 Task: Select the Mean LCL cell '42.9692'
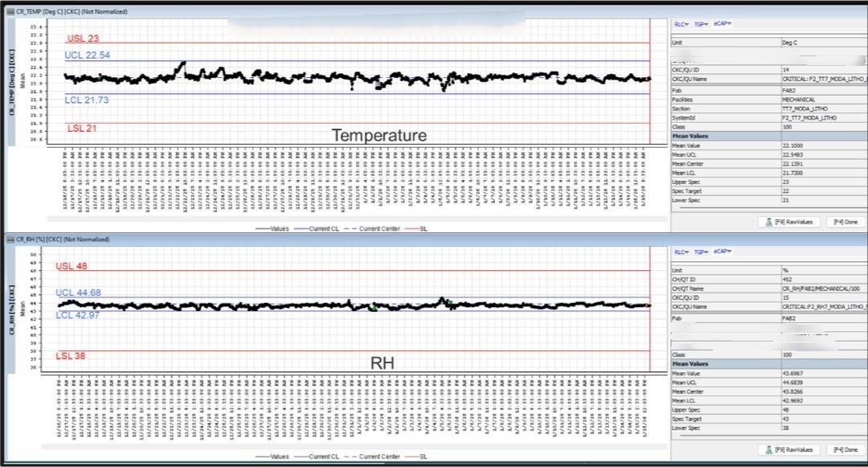coord(824,400)
